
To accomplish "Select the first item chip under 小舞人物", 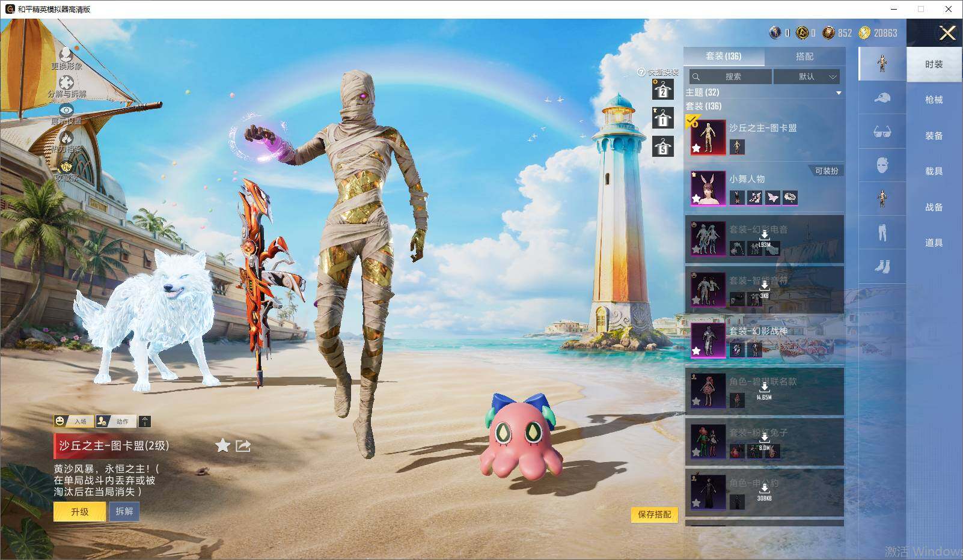I will point(736,197).
